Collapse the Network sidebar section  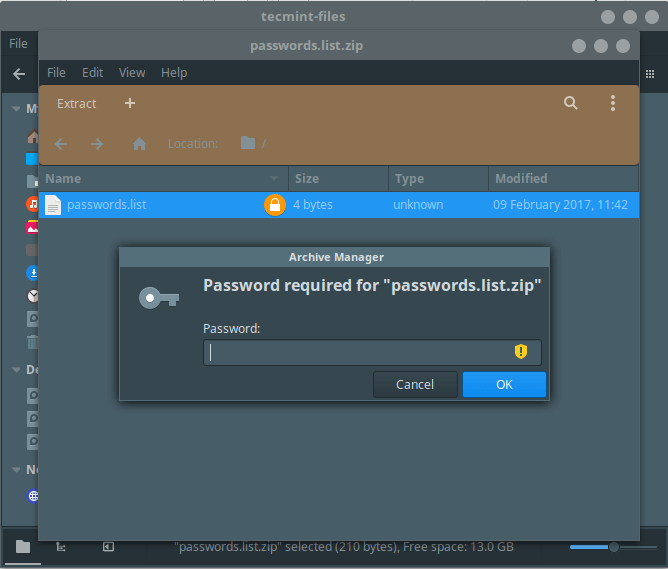click(16, 469)
